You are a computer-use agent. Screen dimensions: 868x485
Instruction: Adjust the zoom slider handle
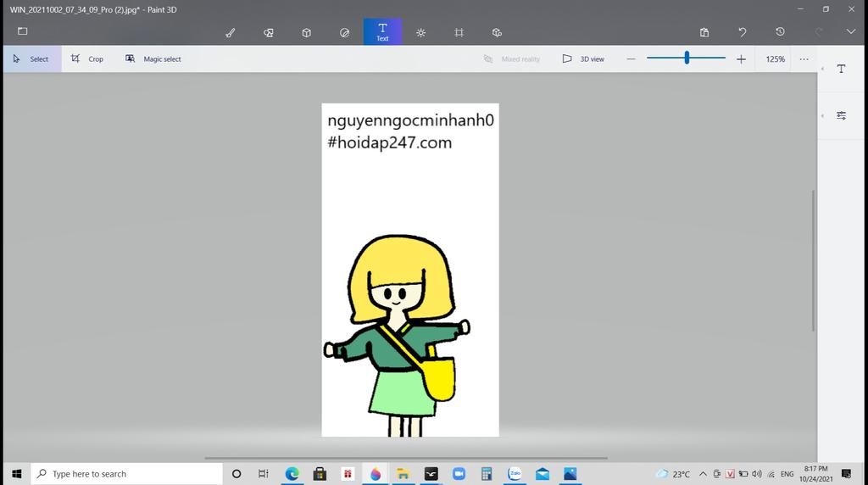coord(687,58)
